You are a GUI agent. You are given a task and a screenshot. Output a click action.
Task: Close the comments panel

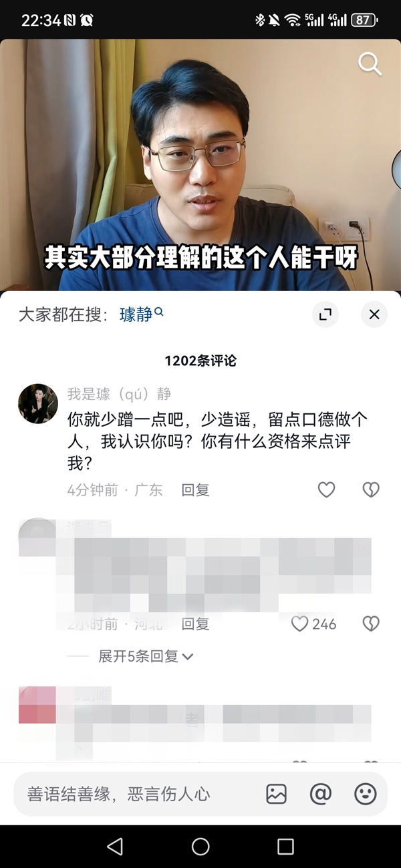(x=374, y=314)
